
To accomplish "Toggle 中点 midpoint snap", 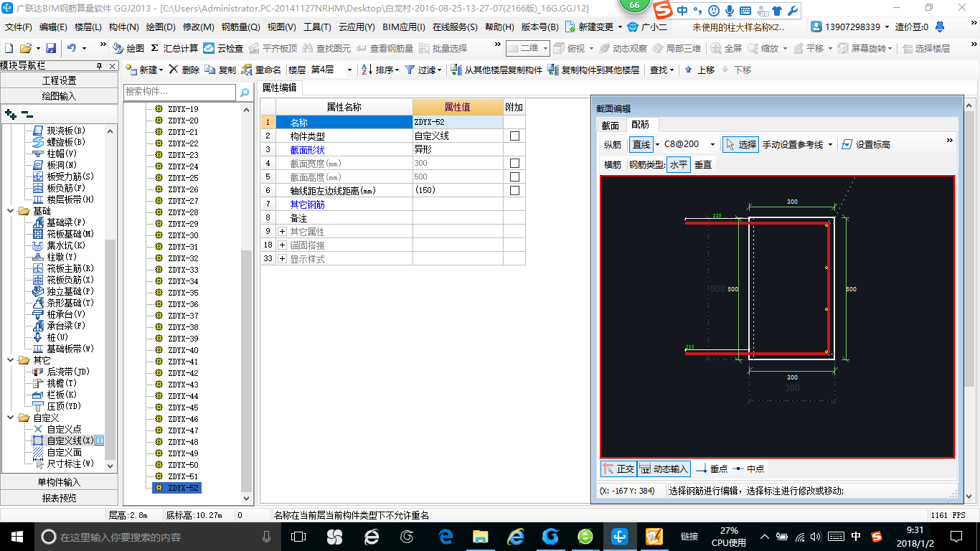I will (x=748, y=468).
